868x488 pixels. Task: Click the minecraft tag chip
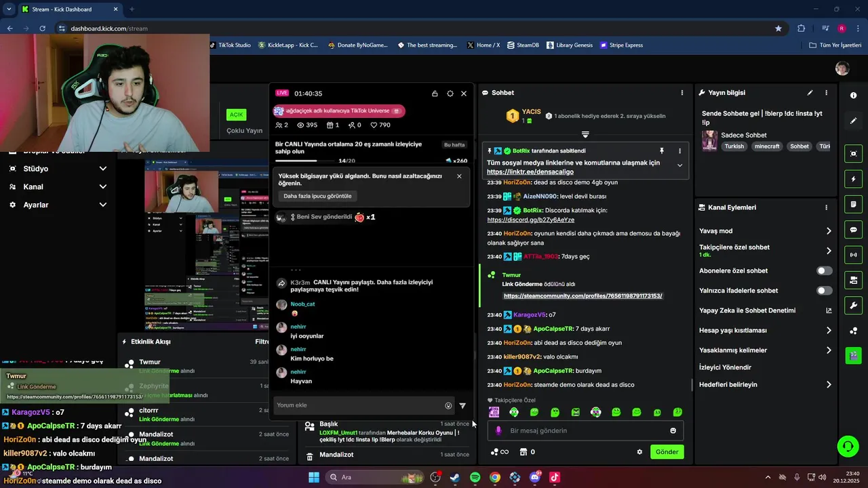pos(767,146)
